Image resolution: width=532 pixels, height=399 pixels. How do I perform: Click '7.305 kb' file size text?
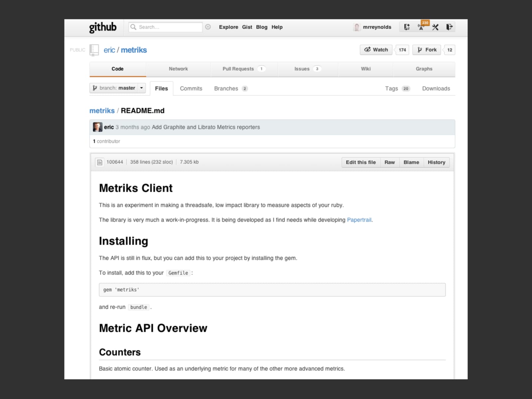(x=189, y=162)
